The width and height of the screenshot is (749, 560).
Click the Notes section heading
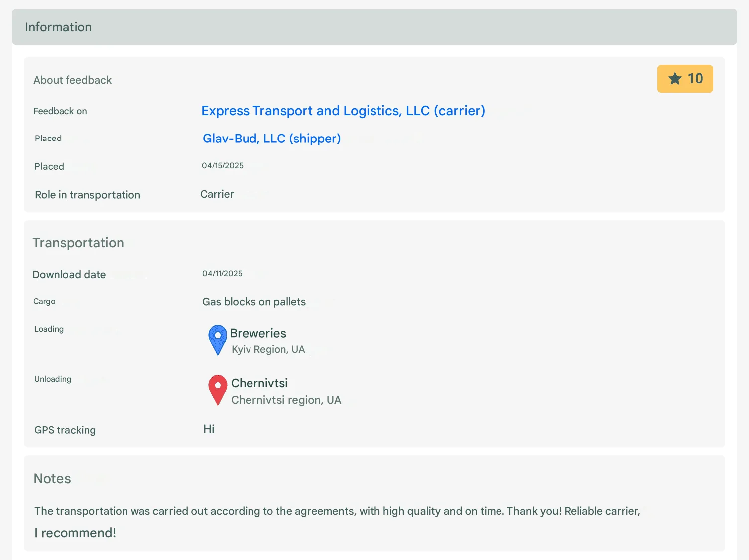52,479
